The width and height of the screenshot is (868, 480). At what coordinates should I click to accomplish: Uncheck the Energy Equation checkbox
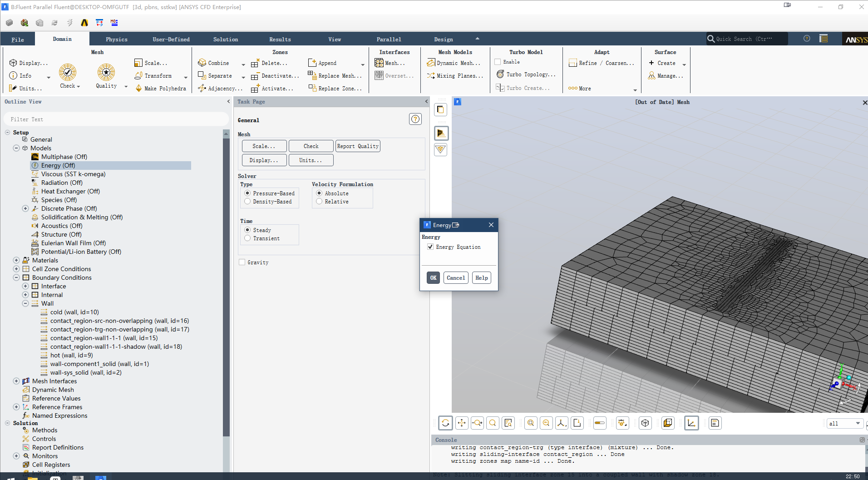pyautogui.click(x=430, y=247)
